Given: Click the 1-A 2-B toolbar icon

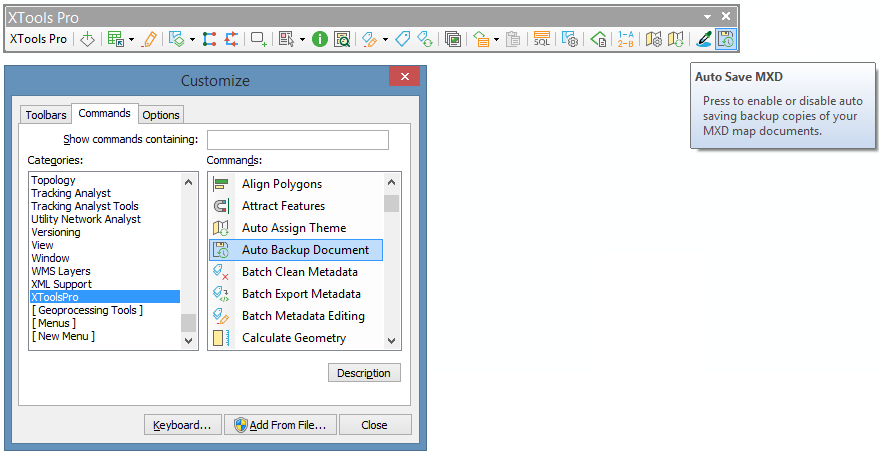Looking at the screenshot, I should click(x=626, y=39).
